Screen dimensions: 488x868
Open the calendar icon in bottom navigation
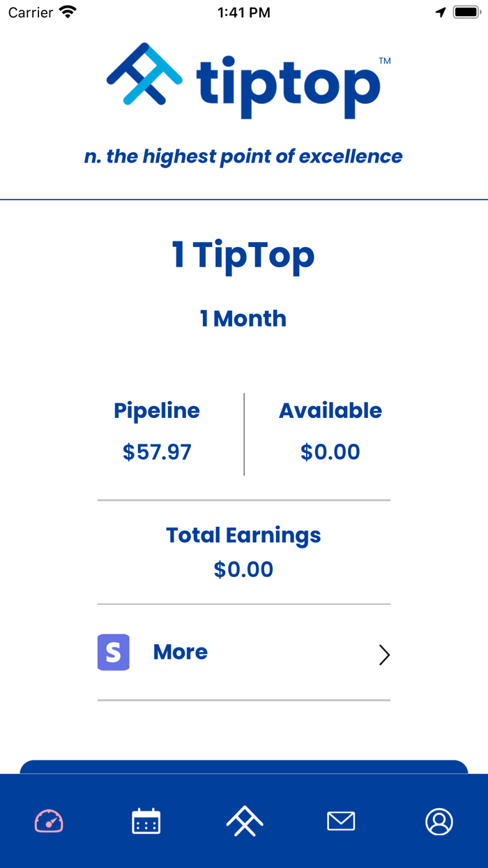(x=146, y=821)
